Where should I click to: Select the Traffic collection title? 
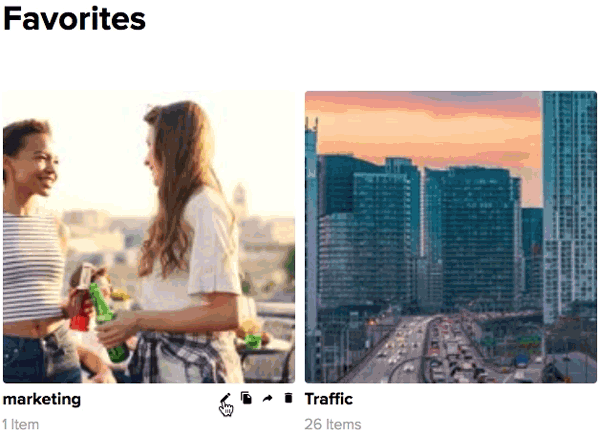(329, 399)
